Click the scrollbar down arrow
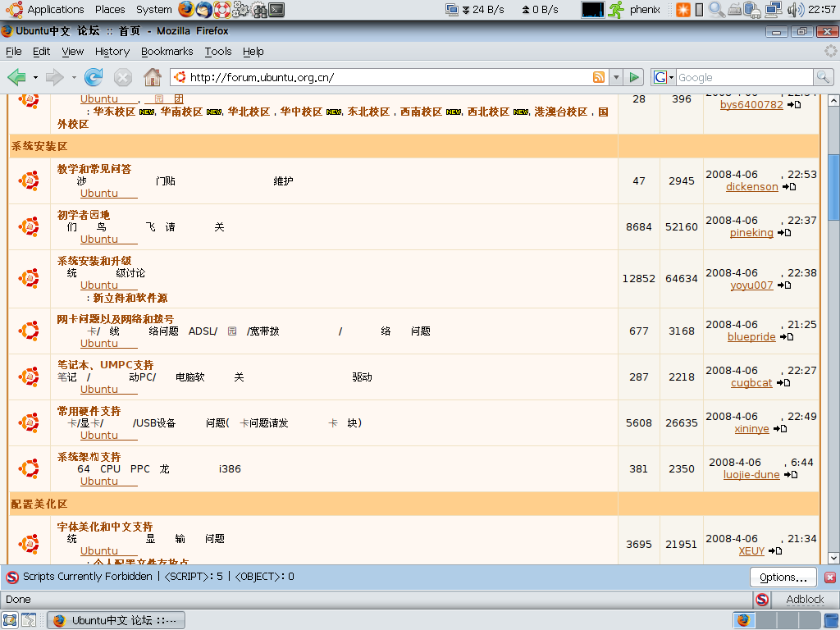840x630 pixels. pyautogui.click(x=833, y=558)
